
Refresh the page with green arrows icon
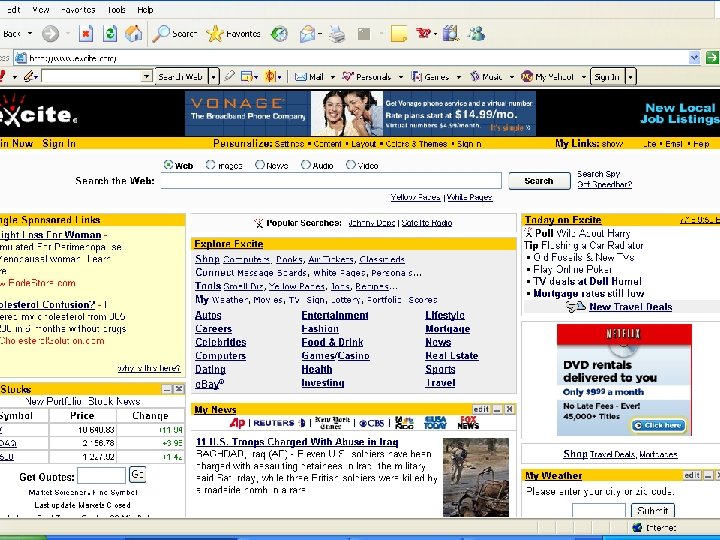tap(109, 34)
